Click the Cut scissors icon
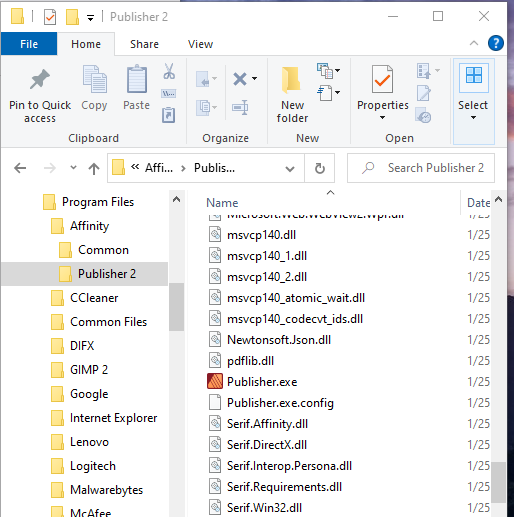 169,71
